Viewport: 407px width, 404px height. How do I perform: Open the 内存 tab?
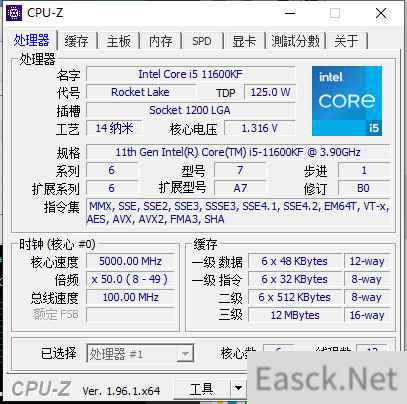coord(161,41)
